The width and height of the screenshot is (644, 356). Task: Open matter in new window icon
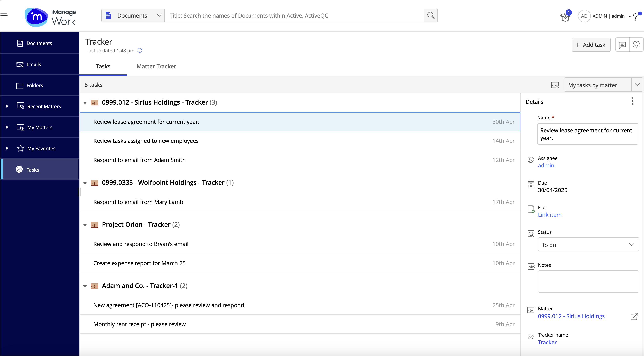coord(634,316)
